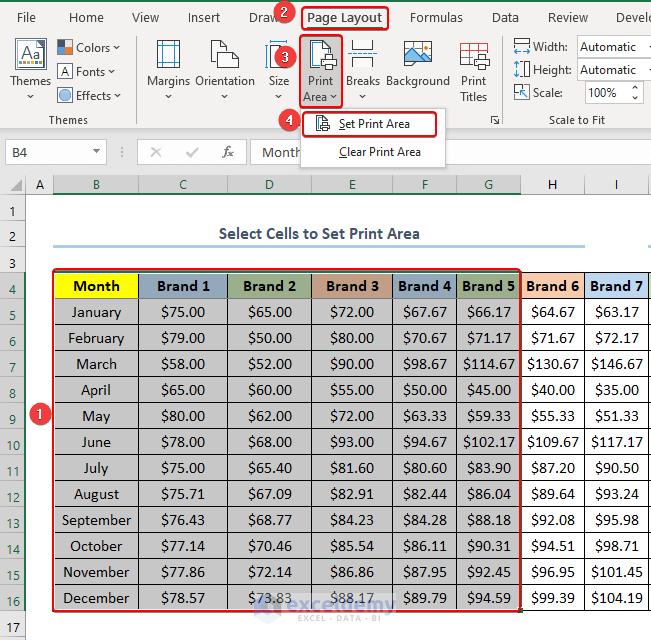Click the Margins icon
The image size is (651, 640).
[x=168, y=54]
